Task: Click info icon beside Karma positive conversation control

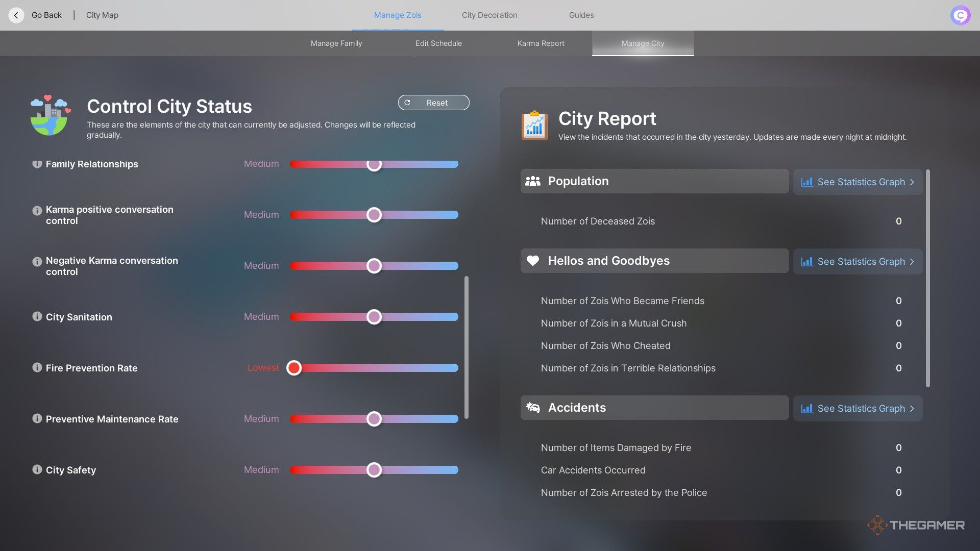Action: pyautogui.click(x=37, y=210)
